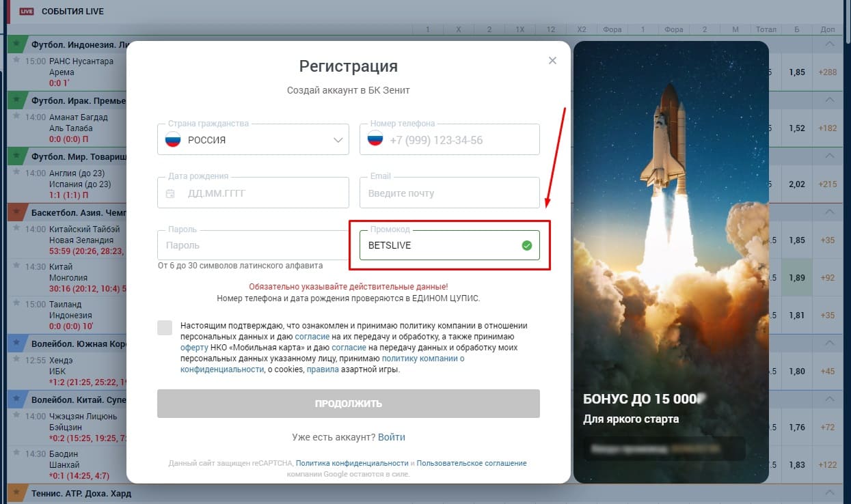The width and height of the screenshot is (851, 504).
Task: Click the star beside Теннис. ATP. Доха header
Action: click(x=16, y=493)
